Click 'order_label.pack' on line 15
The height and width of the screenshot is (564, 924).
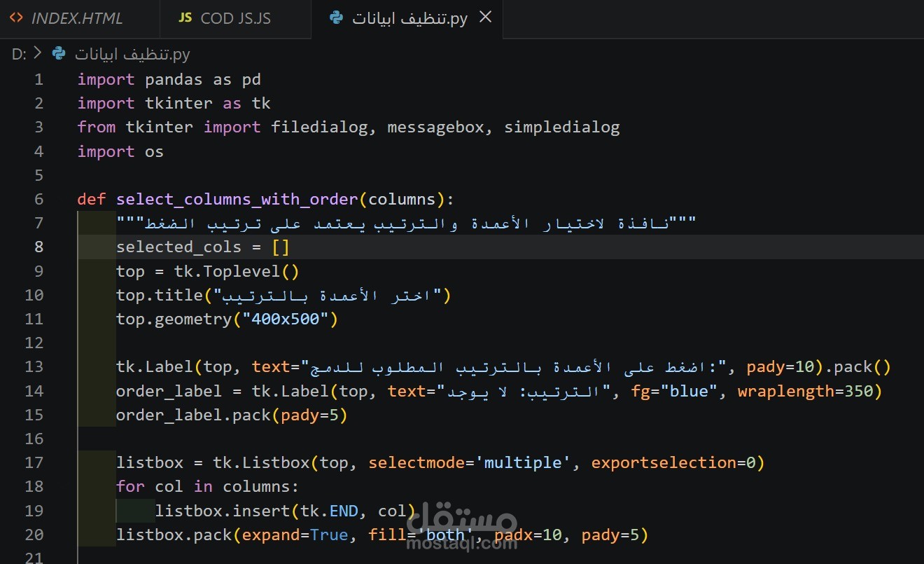coord(193,415)
